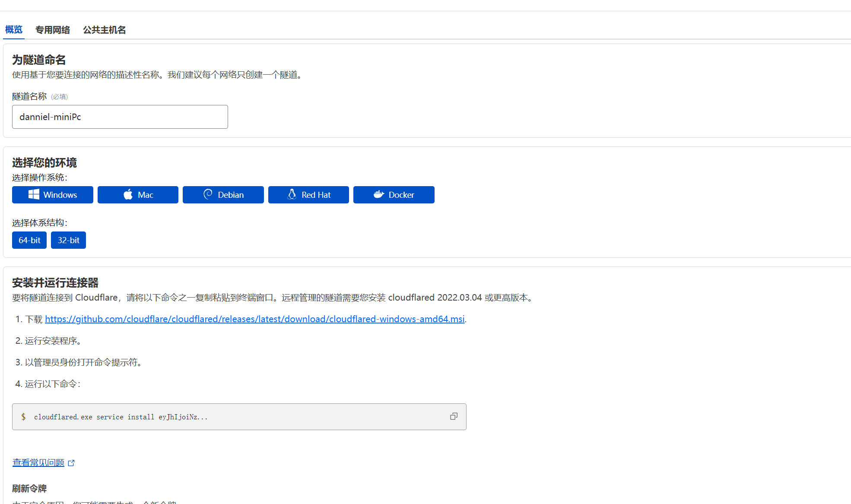Click the Debian swirl logo icon
Viewport: 851px width, 504px height.
(208, 194)
